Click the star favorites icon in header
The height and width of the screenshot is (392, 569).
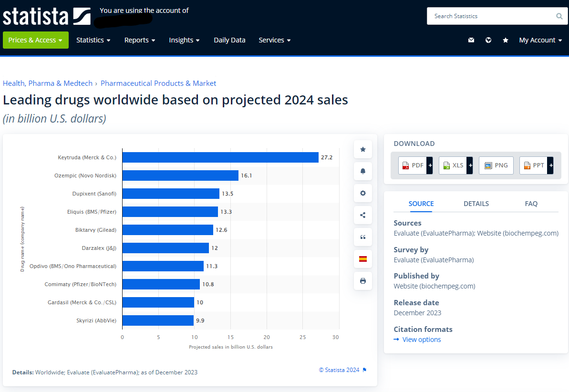tap(506, 40)
